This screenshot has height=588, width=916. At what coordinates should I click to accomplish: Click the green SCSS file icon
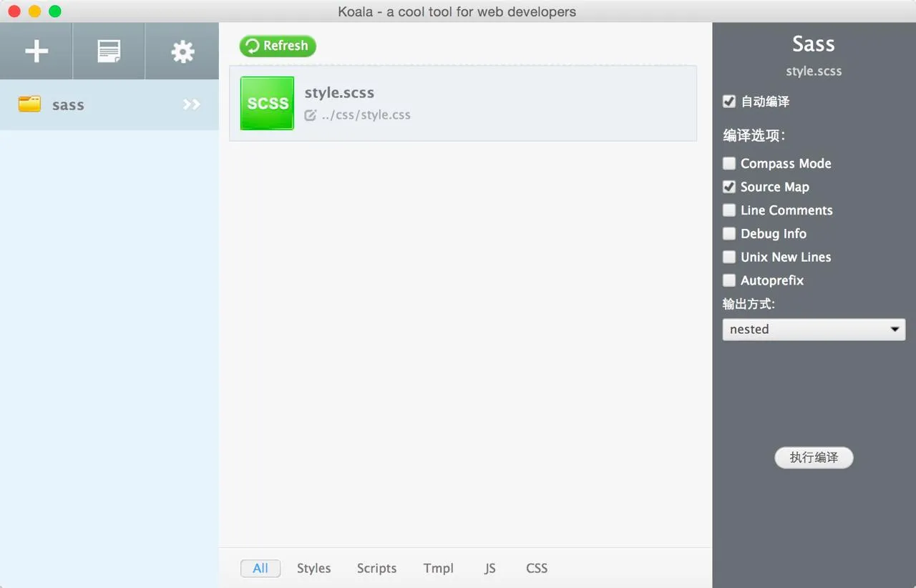click(x=267, y=103)
